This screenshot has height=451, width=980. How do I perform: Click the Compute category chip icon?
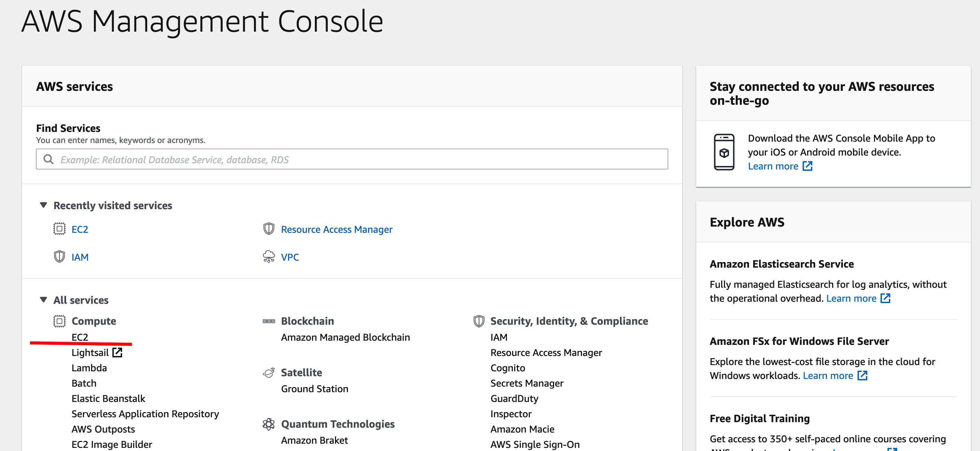(59, 321)
